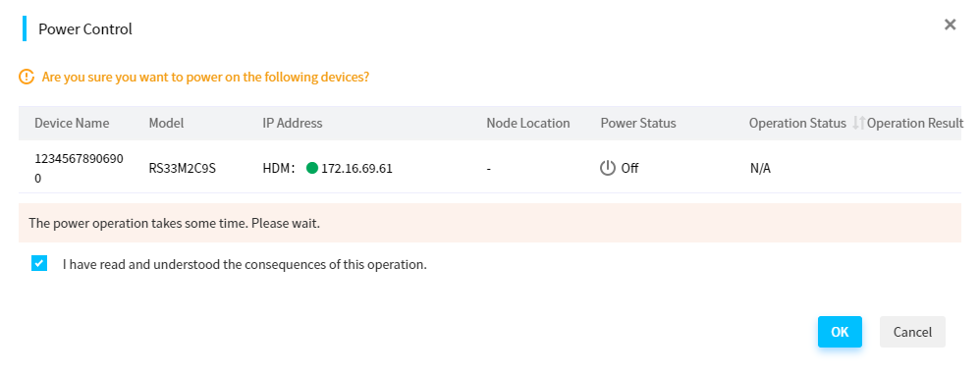
Task: Click the Power Status column header
Action: click(x=638, y=123)
